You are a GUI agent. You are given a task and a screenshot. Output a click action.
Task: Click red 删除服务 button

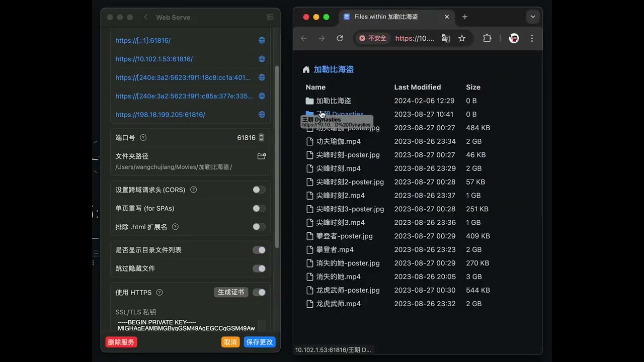[x=121, y=342]
